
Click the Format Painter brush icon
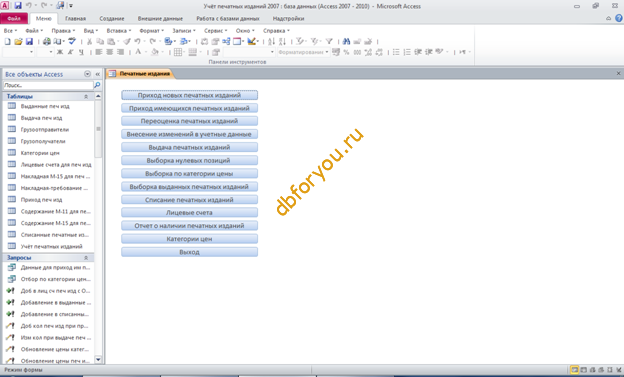click(127, 41)
